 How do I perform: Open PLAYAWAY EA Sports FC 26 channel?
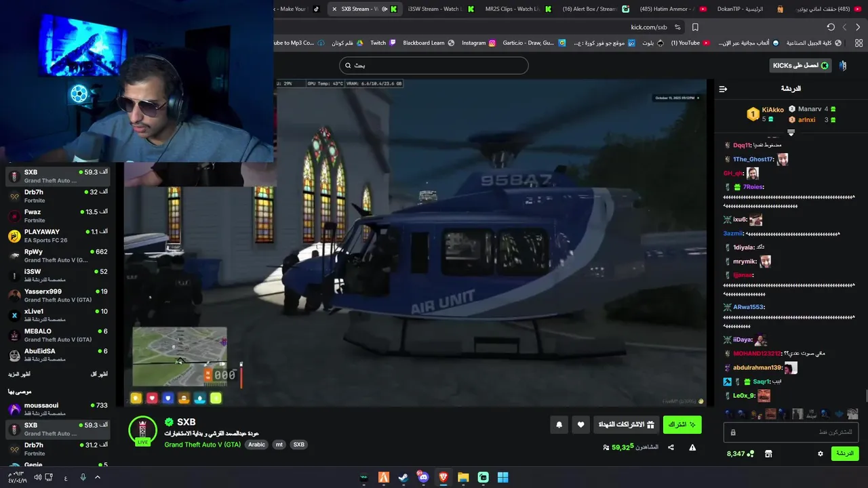pyautogui.click(x=58, y=236)
